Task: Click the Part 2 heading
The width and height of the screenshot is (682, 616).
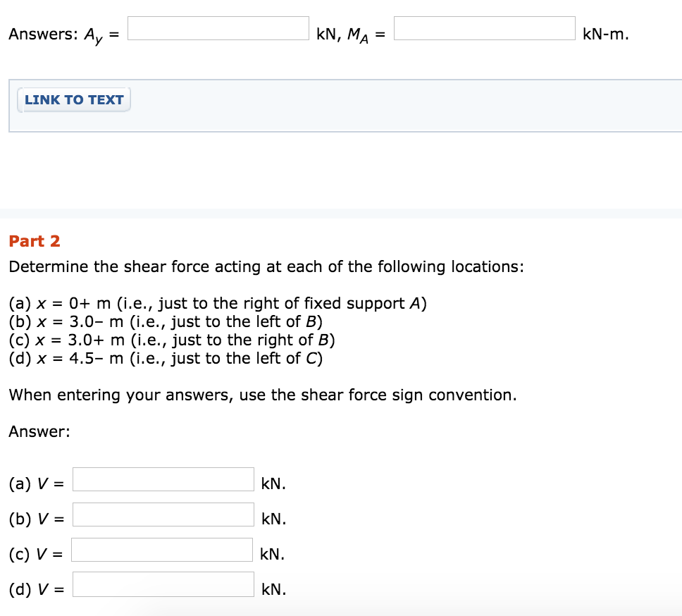Action: [x=34, y=241]
